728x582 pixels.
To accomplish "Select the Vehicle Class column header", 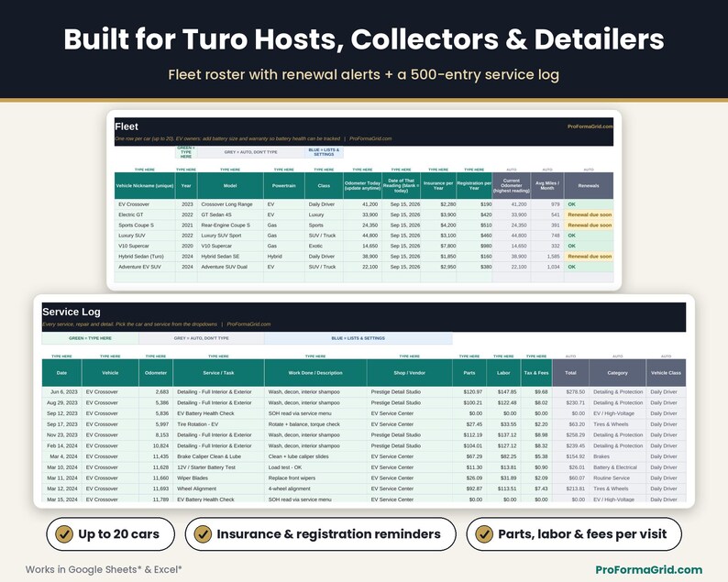I will [x=666, y=373].
